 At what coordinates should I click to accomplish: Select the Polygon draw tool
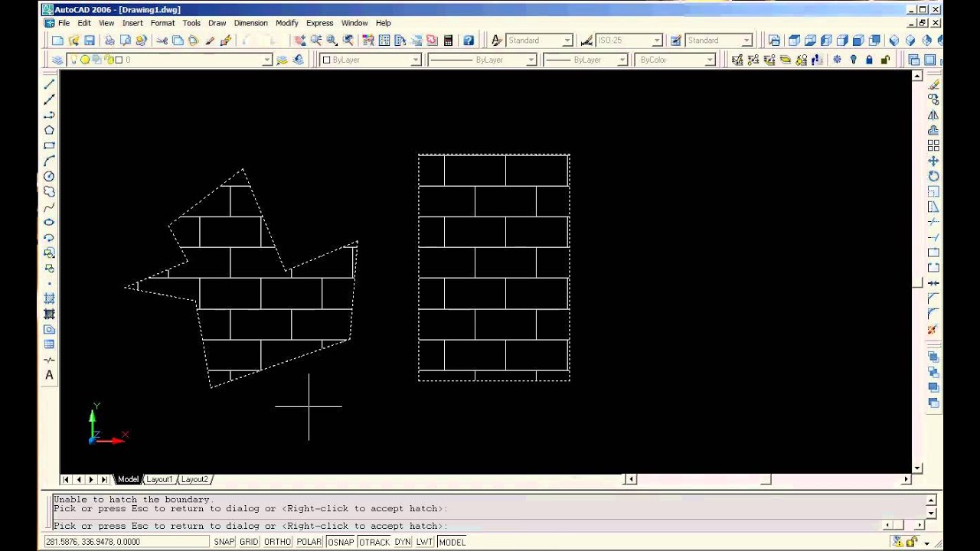[49, 130]
